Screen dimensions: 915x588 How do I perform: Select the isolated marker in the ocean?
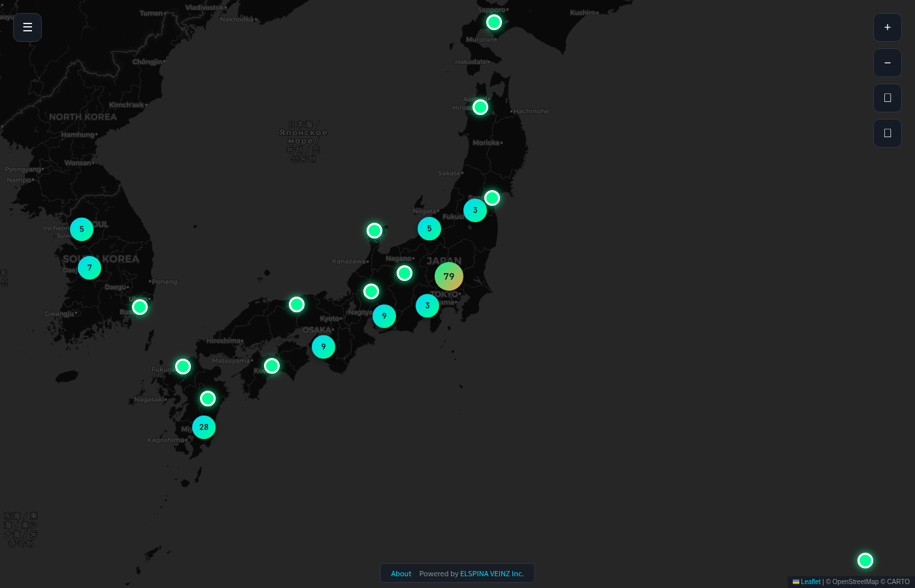[865, 561]
